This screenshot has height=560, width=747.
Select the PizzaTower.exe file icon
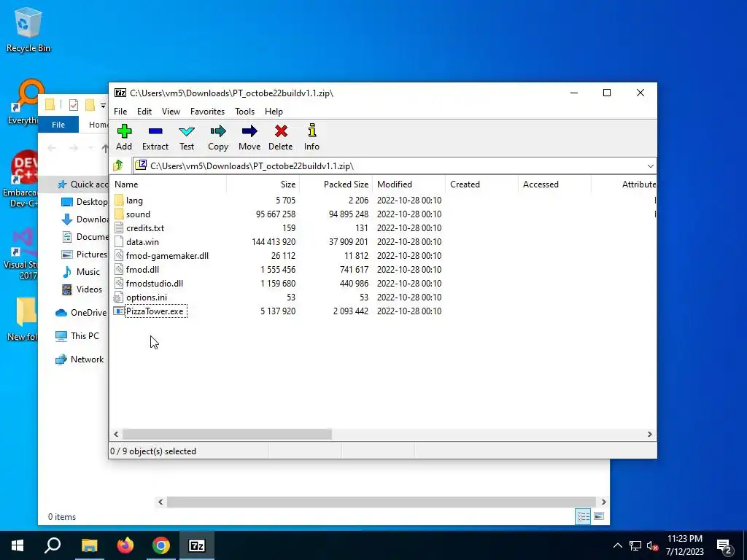[119, 311]
